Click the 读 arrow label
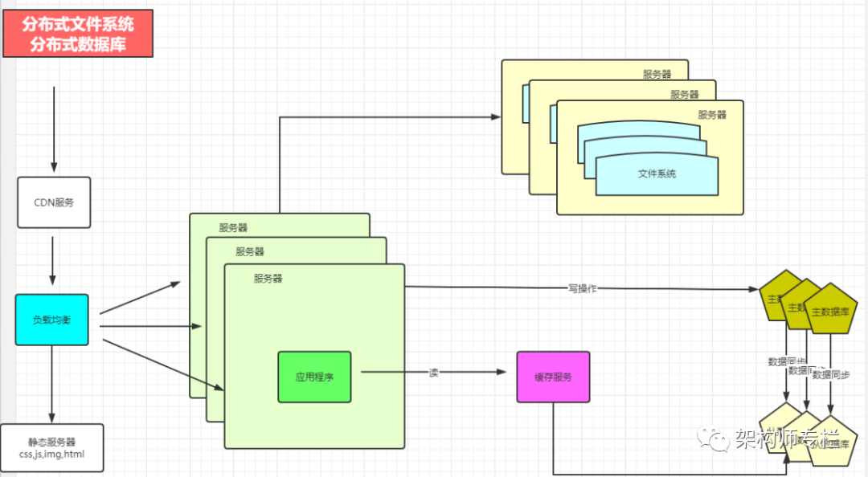 click(x=433, y=373)
